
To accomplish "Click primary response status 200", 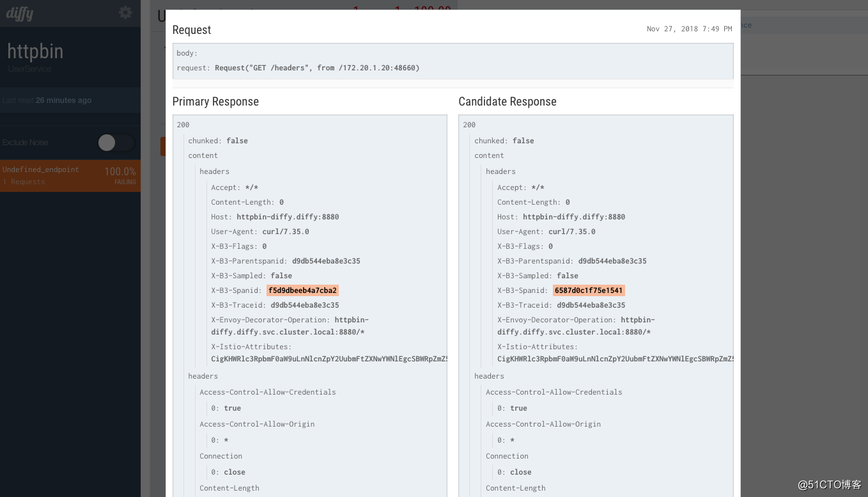I will pyautogui.click(x=183, y=125).
